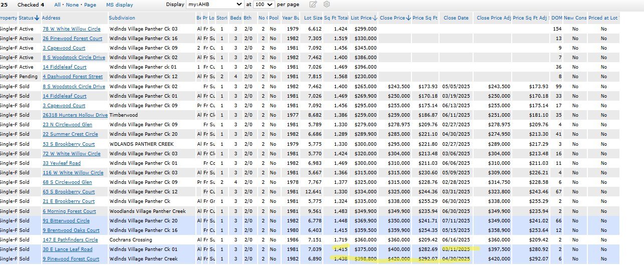Open 9 Brentwood Oaks Court listing

tap(71, 230)
